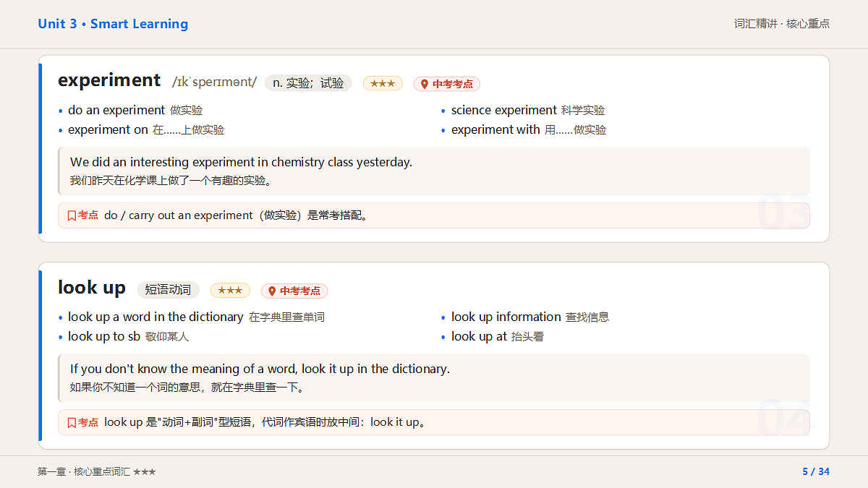
Task: Click the footer stars after 核心重点词汇
Action: click(145, 472)
